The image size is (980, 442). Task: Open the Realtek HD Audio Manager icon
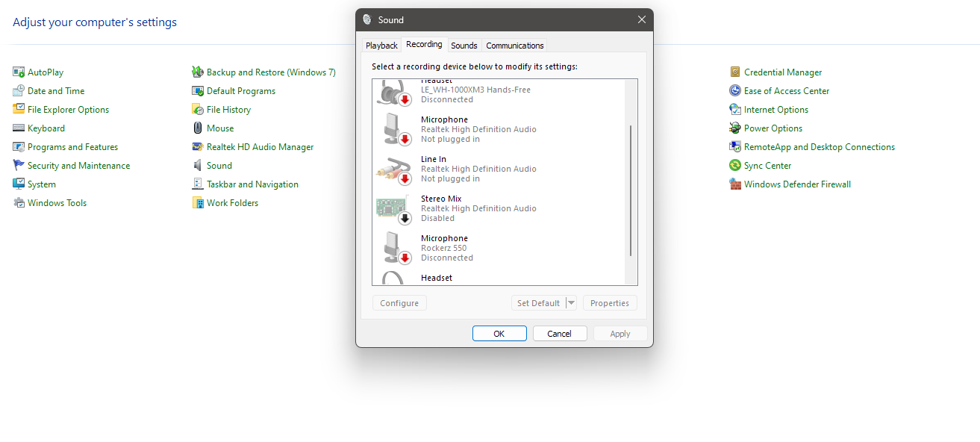click(x=198, y=147)
